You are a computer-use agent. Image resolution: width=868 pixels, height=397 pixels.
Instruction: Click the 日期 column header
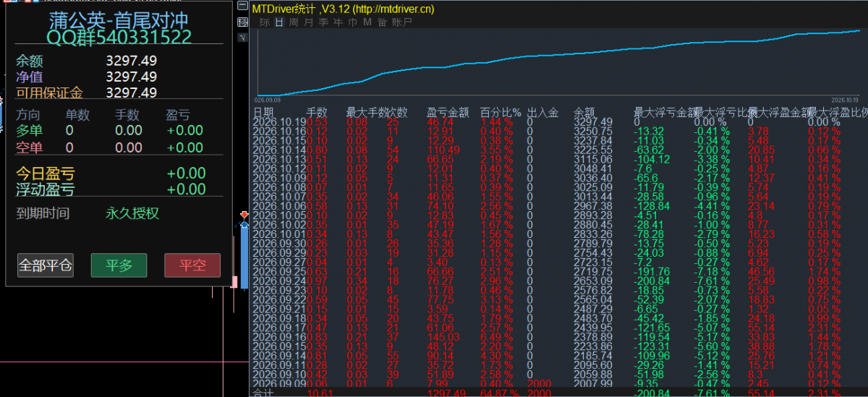pyautogui.click(x=263, y=113)
